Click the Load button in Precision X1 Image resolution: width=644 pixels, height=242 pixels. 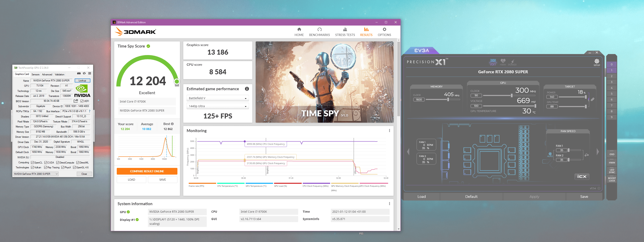coord(422,197)
